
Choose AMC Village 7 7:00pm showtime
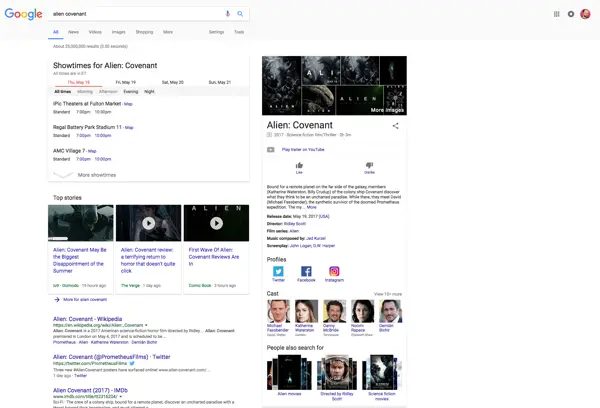83,159
